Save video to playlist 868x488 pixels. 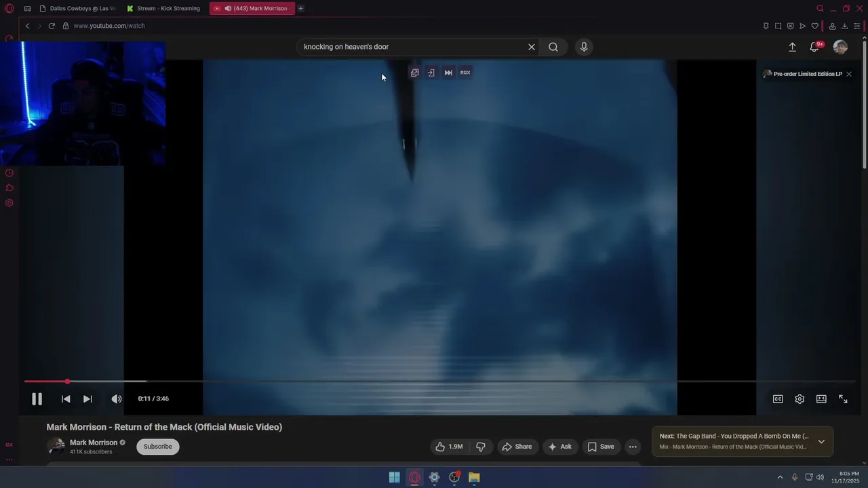tap(601, 447)
